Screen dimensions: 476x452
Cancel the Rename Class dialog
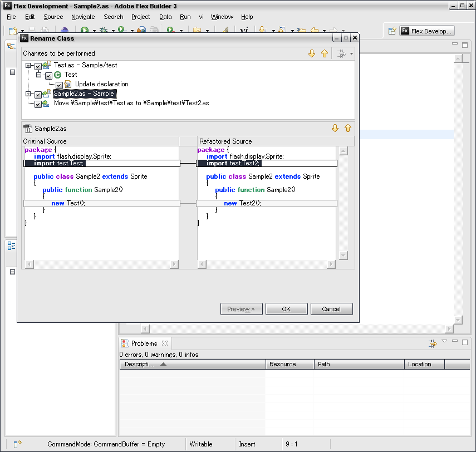pos(331,309)
